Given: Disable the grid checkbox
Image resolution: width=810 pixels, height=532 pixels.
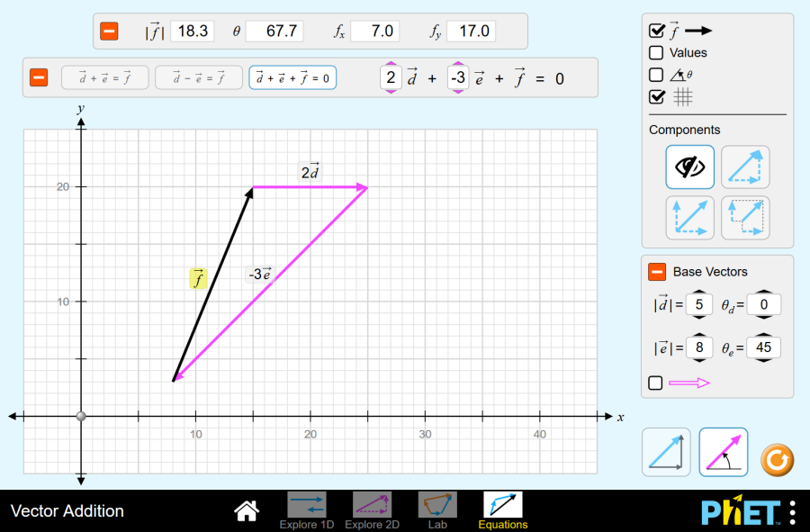Looking at the screenshot, I should click(657, 96).
